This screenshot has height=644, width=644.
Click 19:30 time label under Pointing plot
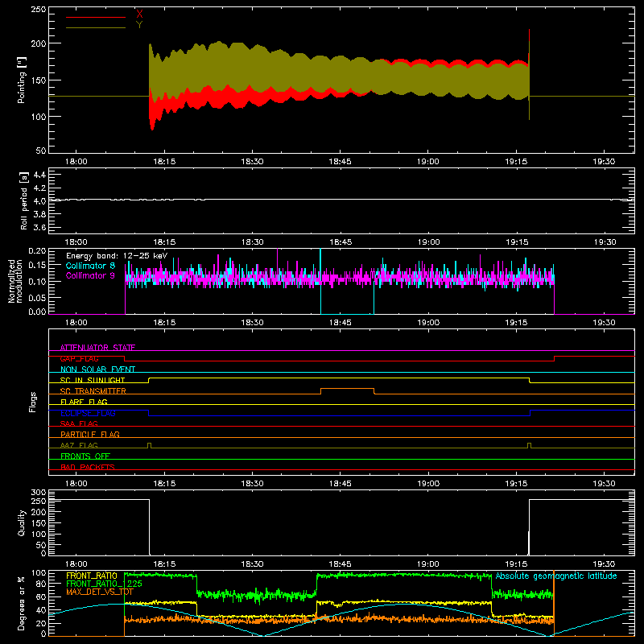(605, 162)
